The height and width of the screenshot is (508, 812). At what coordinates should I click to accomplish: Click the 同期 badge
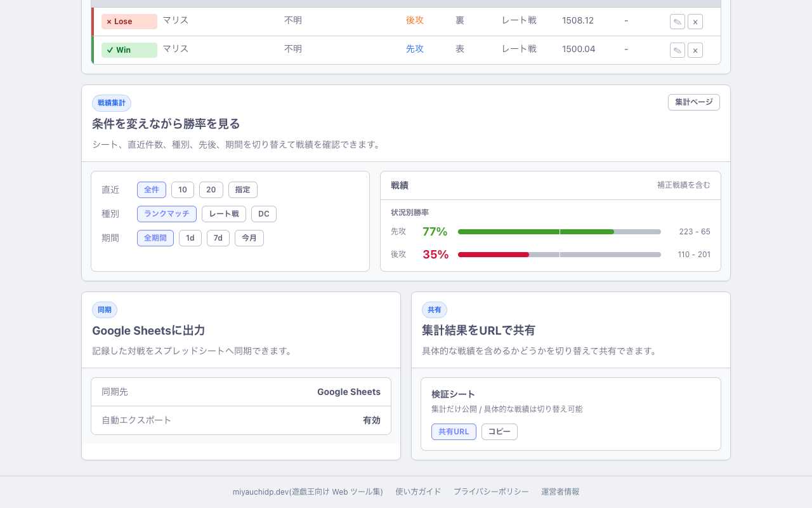tap(105, 310)
